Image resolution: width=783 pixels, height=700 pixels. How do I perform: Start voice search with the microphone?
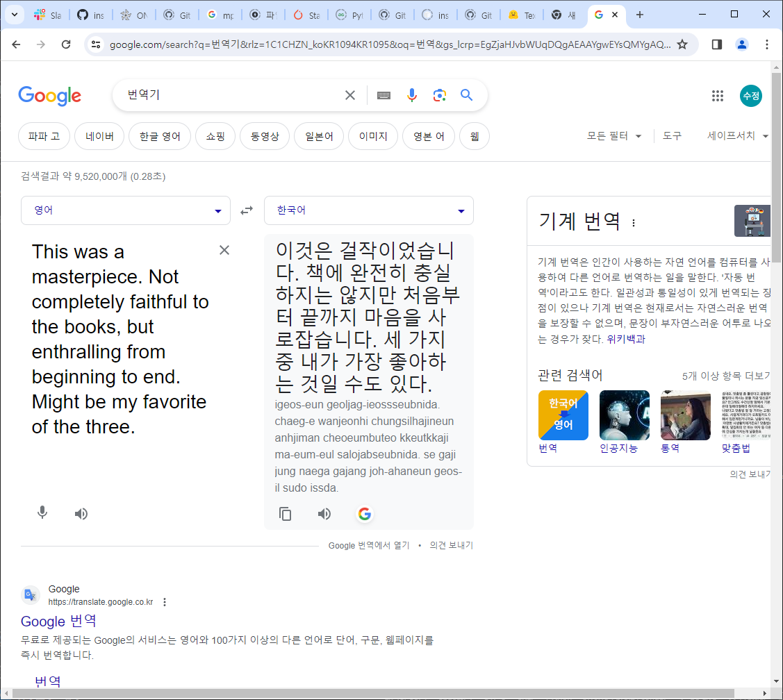tap(411, 95)
